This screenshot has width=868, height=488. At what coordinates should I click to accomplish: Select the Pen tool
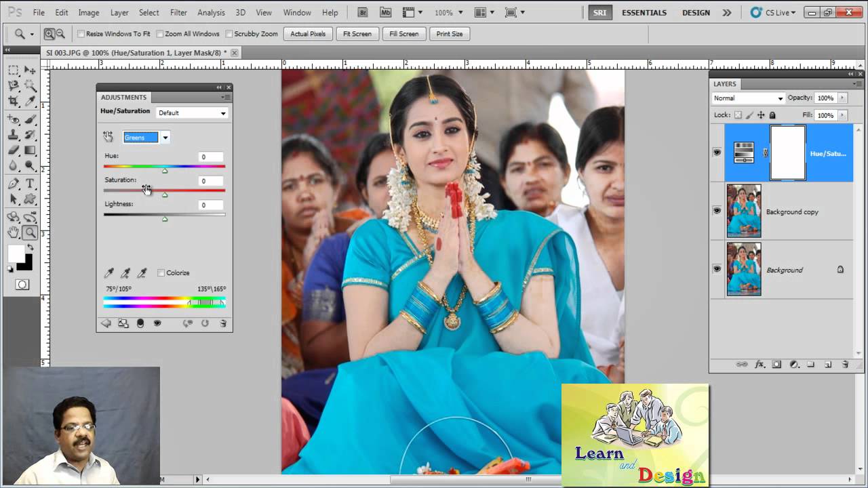[x=14, y=184]
